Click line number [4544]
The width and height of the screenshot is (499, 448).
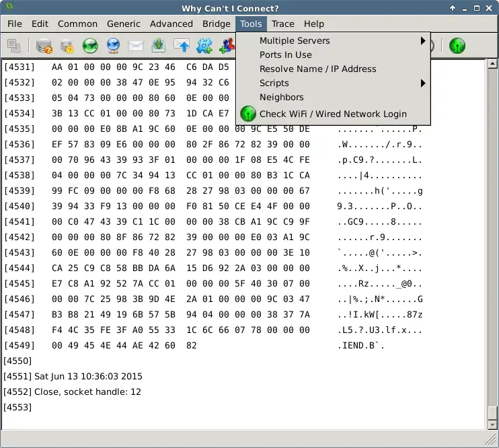(x=19, y=268)
